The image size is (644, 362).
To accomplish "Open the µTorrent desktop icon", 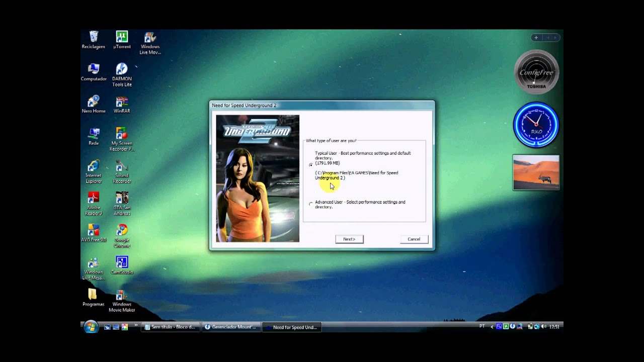I will coord(122,40).
